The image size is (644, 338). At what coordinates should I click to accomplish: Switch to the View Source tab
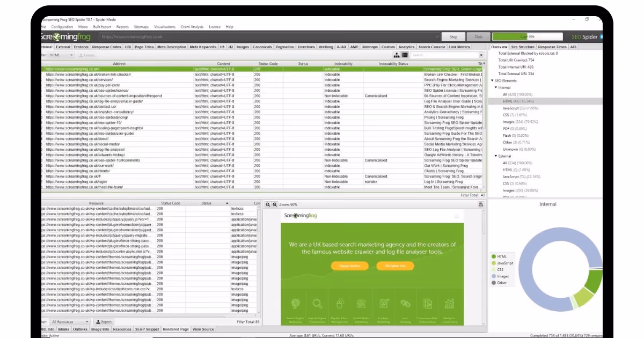203,329
